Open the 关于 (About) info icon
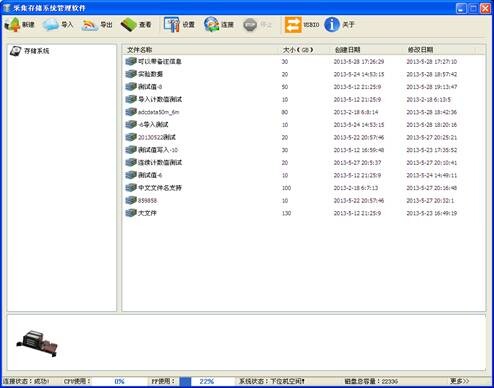This screenshot has height=388, width=494. (332, 25)
